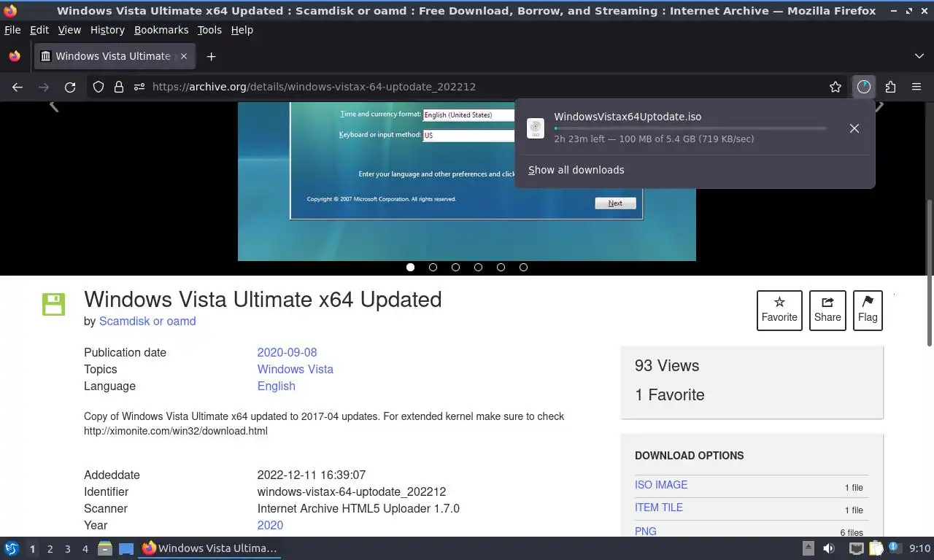Go to previous carousel image arrow

point(54,106)
